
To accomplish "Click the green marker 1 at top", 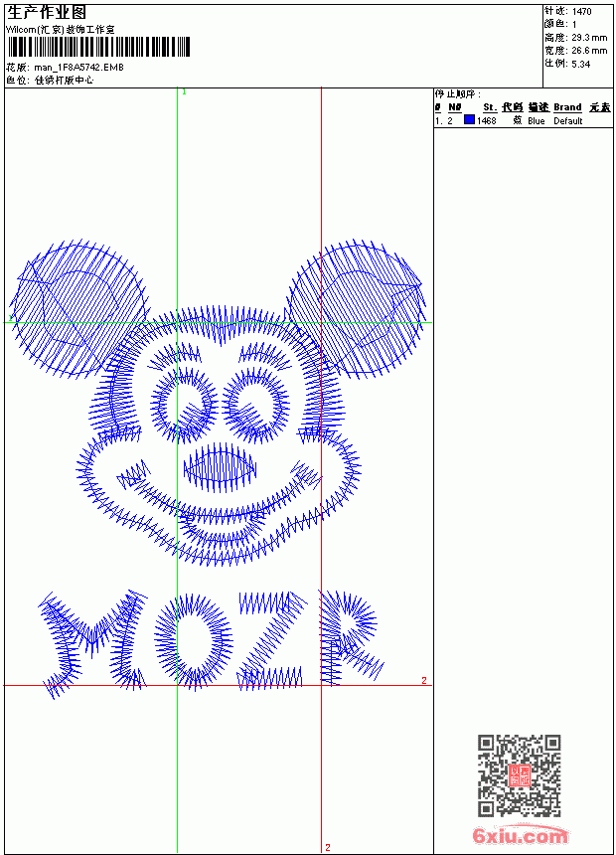I will click(184, 92).
